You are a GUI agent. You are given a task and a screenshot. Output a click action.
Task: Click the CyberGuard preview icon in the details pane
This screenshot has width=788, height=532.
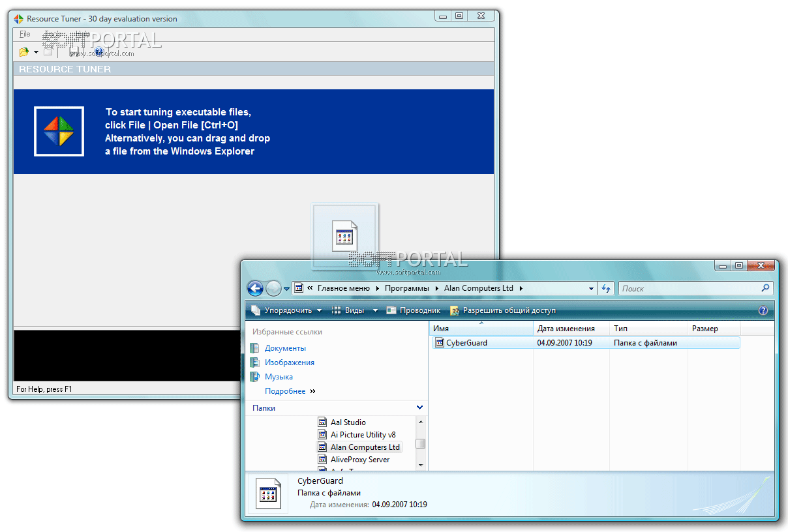click(x=269, y=494)
